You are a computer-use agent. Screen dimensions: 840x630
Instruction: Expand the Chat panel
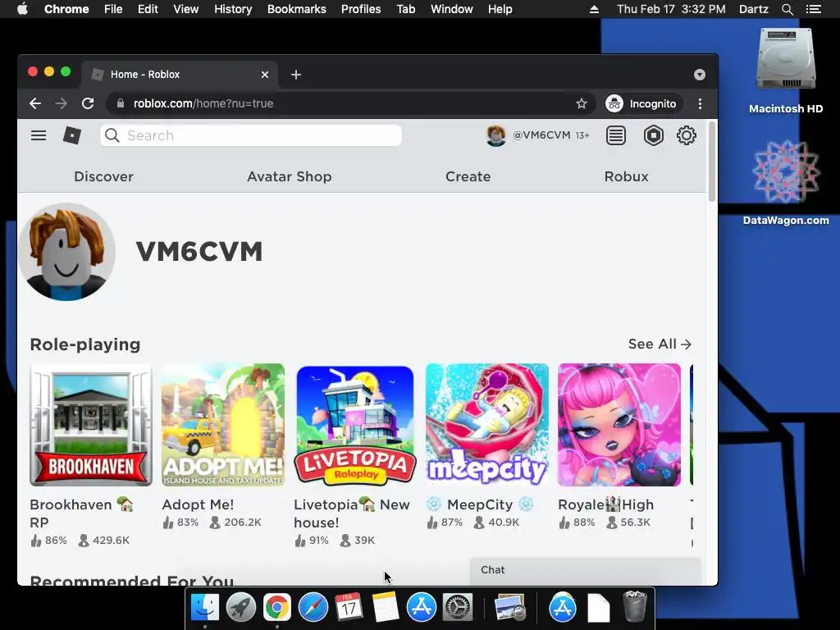pos(586,570)
